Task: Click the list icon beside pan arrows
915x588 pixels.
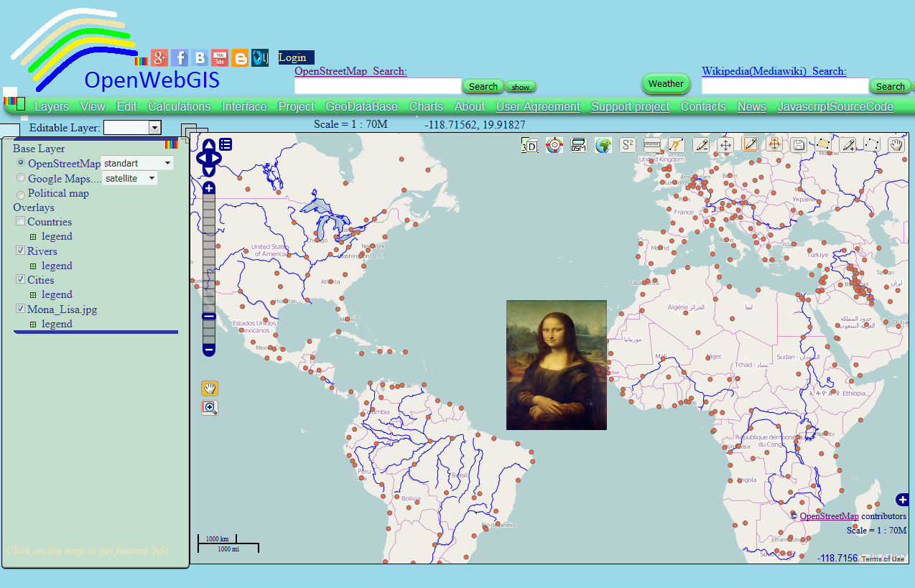Action: coord(226,144)
